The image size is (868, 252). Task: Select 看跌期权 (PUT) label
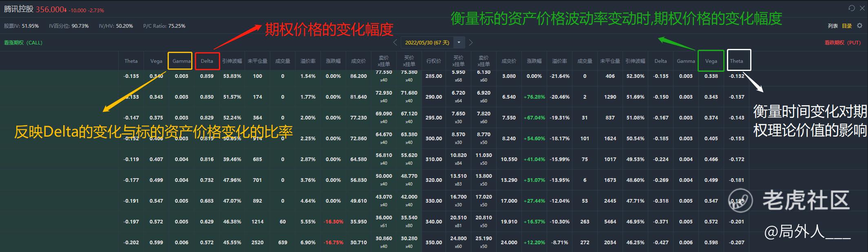(x=843, y=42)
